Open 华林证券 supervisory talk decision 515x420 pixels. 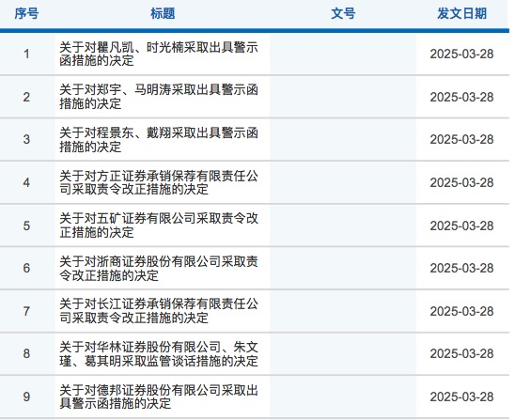[159, 354]
